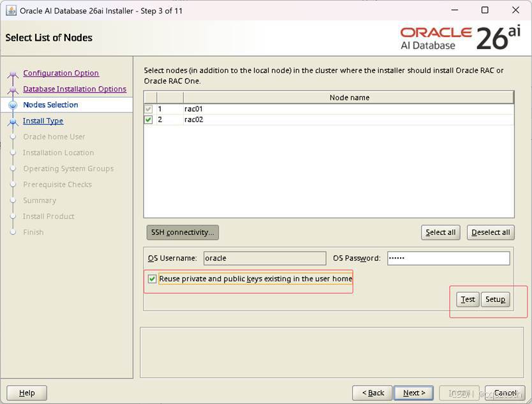Open the Install Type step link

[43, 121]
